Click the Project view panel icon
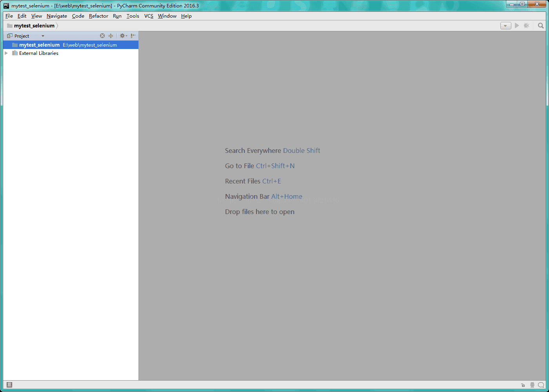This screenshot has height=392, width=549. tap(10, 36)
